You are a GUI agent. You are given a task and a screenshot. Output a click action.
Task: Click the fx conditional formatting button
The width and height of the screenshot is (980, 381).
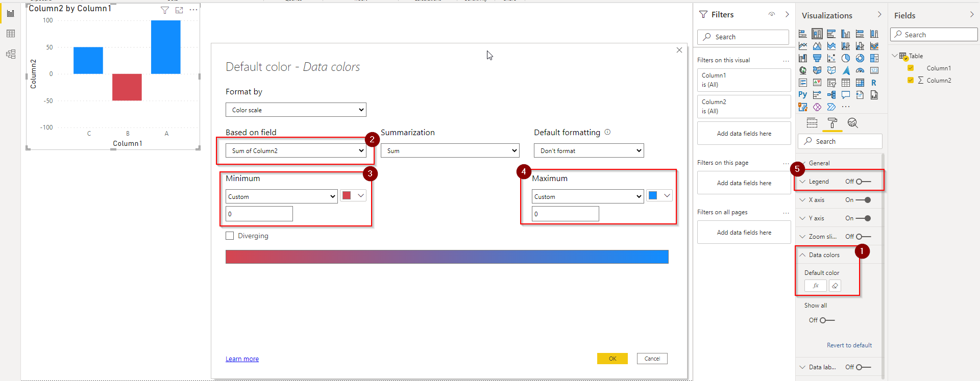point(816,286)
